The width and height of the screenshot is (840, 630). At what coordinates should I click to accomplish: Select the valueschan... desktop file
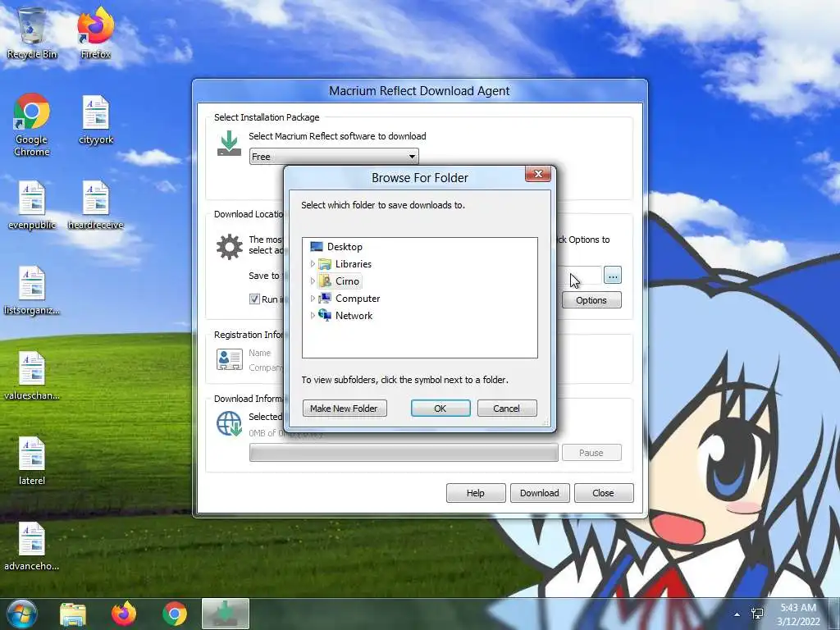click(x=32, y=376)
